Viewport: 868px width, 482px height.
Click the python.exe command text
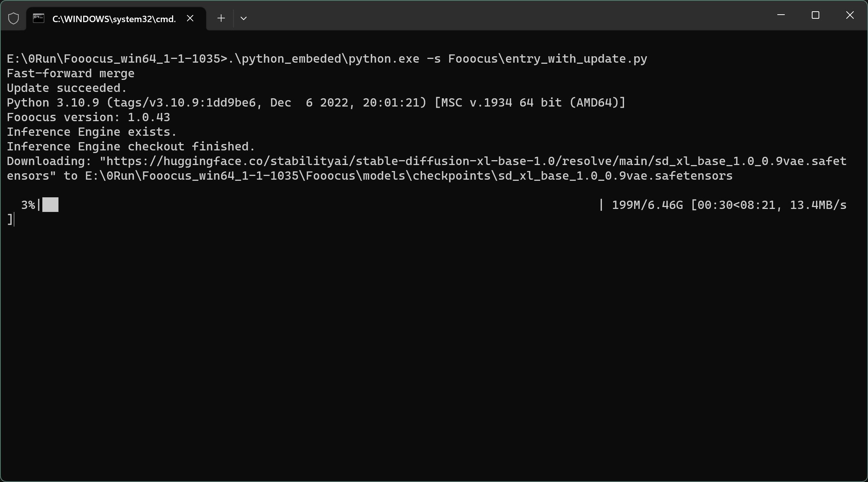click(x=384, y=59)
